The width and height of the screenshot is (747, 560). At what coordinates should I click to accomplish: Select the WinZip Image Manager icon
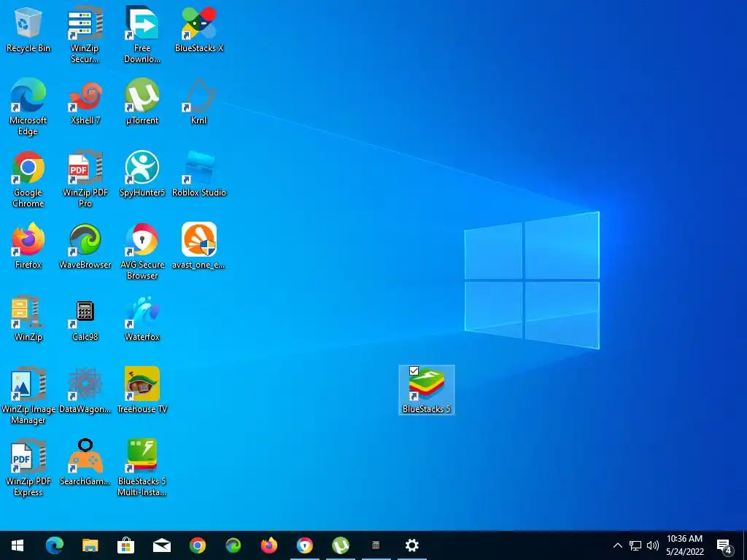[x=28, y=395]
